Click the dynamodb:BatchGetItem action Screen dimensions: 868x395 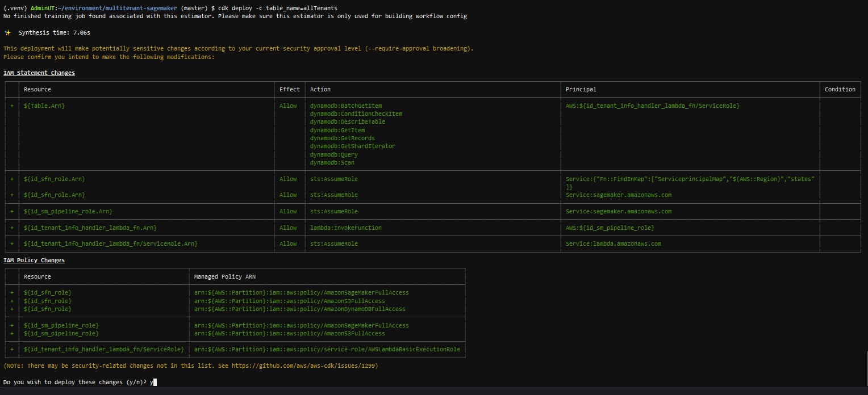(346, 106)
